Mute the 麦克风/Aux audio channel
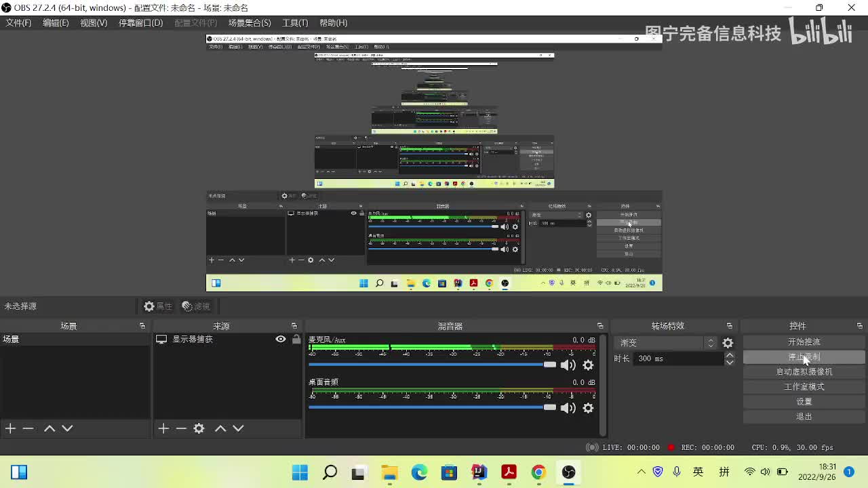The width and height of the screenshot is (868, 488). [568, 365]
